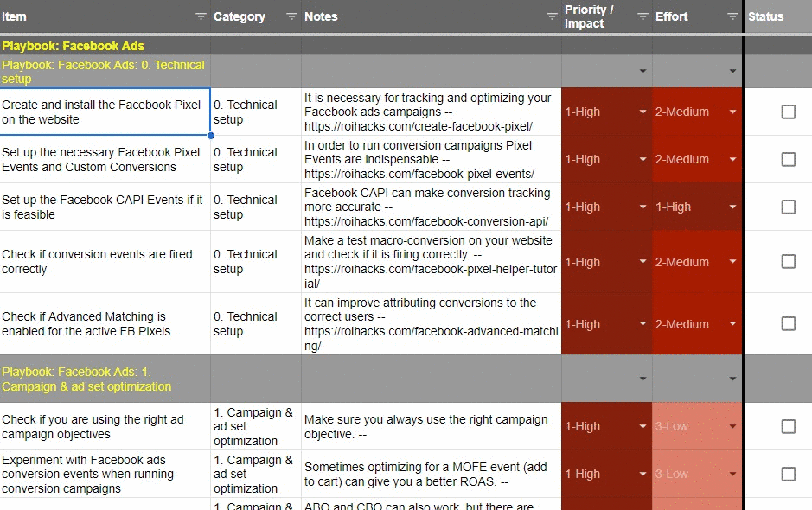812x510 pixels.
Task: Select Category cell in Create and install Facebook Pixel row
Action: pos(256,112)
